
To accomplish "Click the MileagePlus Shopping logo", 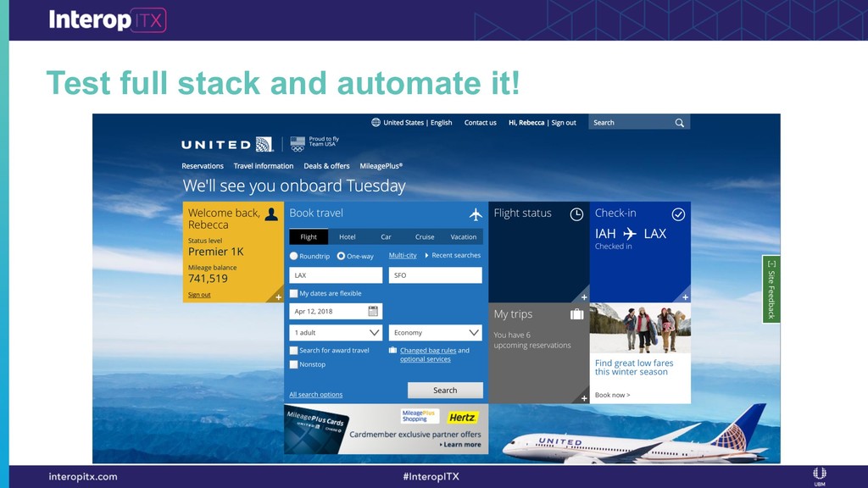I will (x=419, y=416).
